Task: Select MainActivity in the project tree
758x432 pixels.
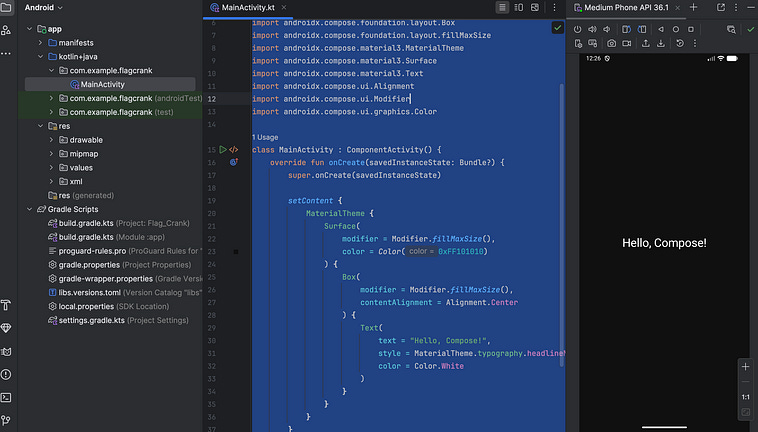Action: tap(110, 84)
